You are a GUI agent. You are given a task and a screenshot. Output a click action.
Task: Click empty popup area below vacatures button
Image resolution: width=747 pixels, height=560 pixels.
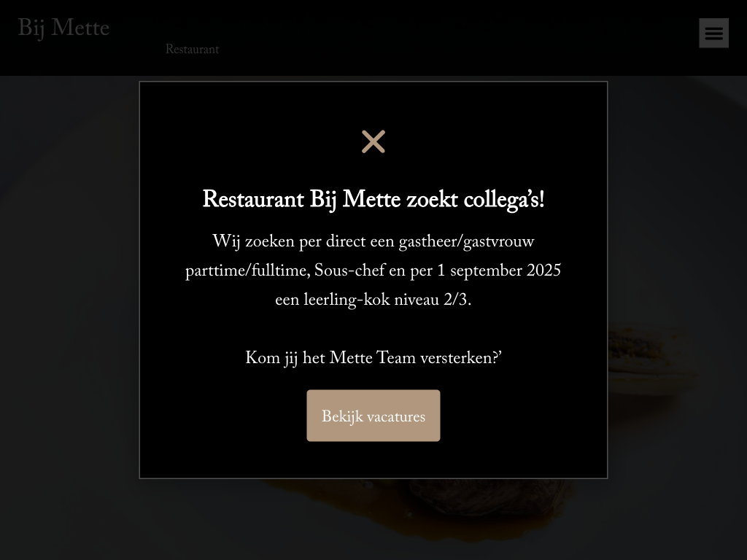373,460
